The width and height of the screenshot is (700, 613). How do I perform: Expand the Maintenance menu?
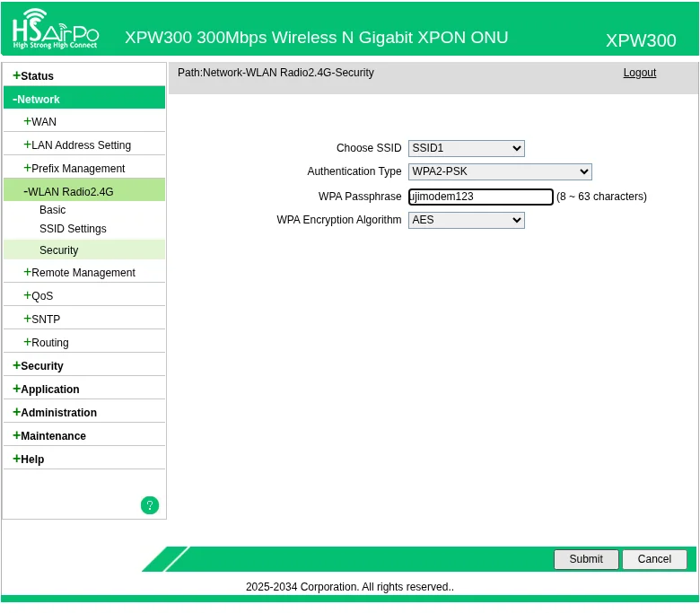(x=49, y=435)
